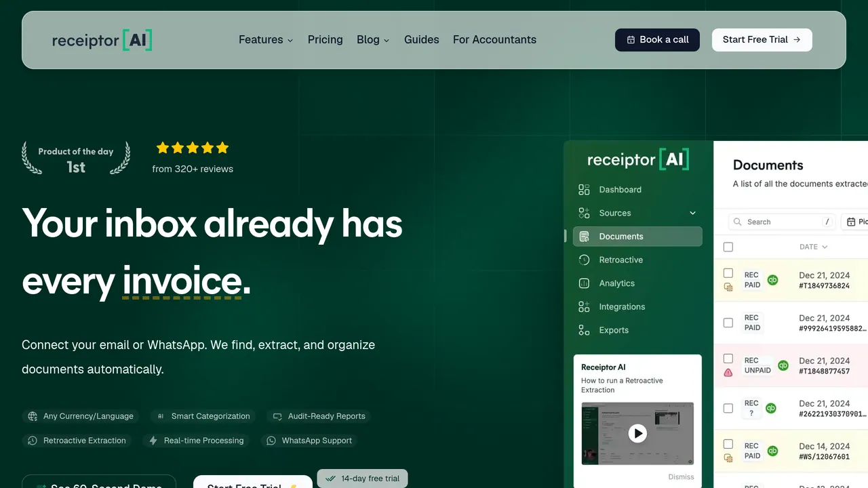Viewport: 868px width, 488px height.
Task: Click 'REC ?' tag in row #26221930370901
Action: 751,408
